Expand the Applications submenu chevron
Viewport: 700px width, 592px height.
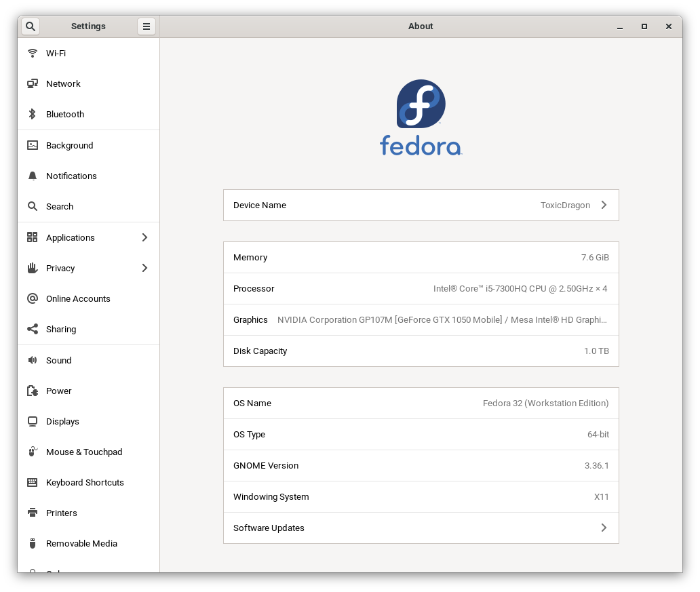point(144,237)
